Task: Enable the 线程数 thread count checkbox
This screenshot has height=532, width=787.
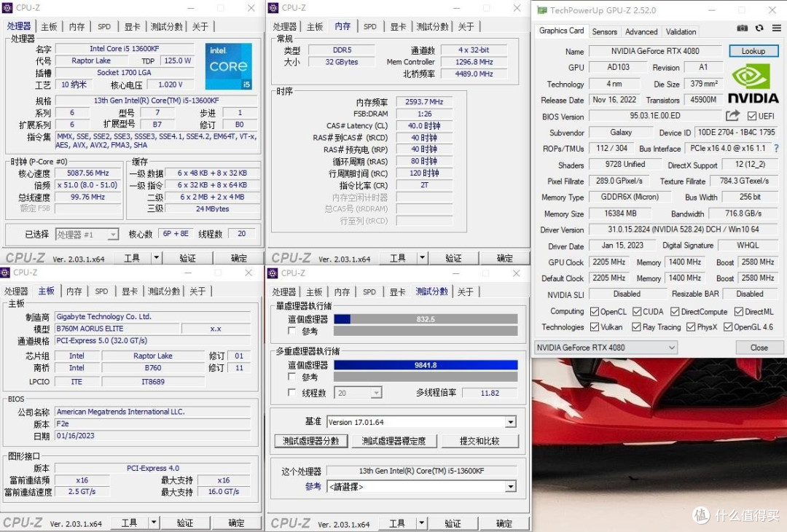Action: 291,393
